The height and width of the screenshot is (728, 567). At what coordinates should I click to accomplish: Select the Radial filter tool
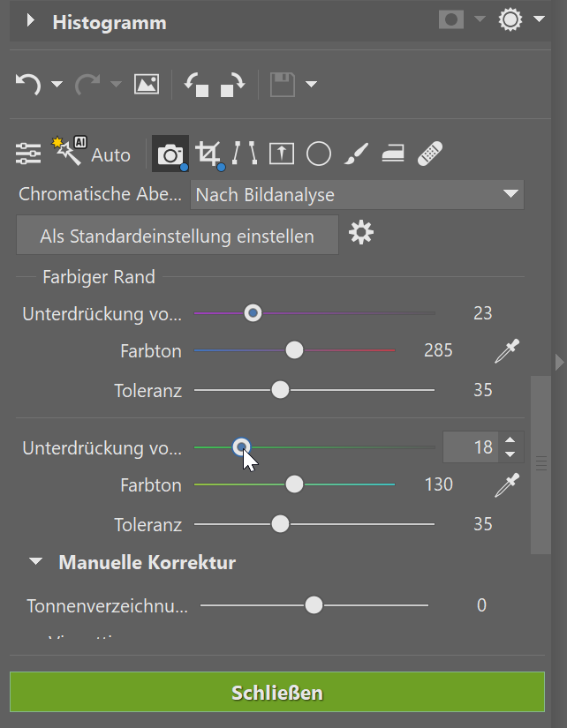[x=318, y=153]
